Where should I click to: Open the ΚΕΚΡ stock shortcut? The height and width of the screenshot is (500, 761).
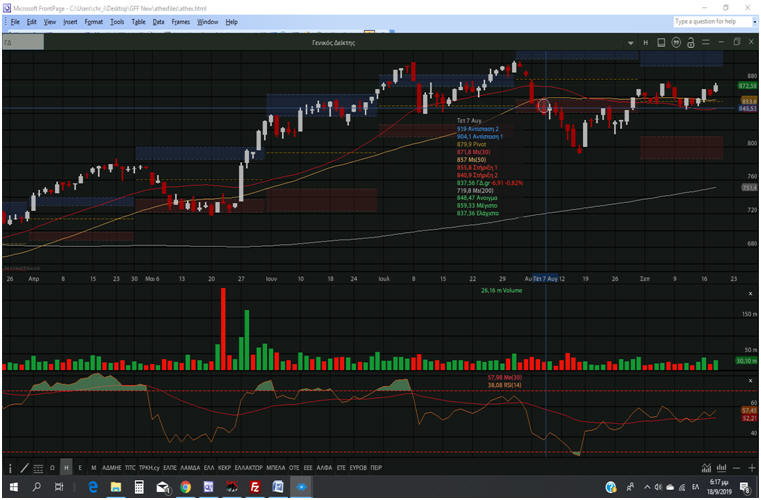click(x=224, y=468)
